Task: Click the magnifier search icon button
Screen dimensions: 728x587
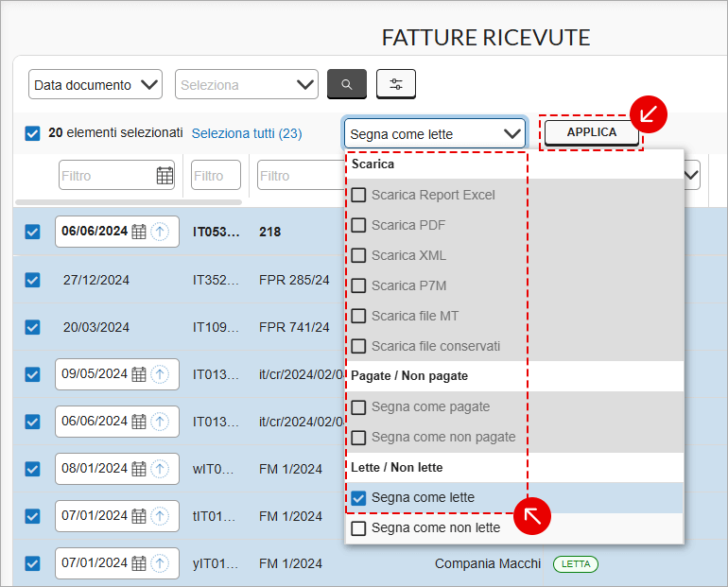Action: pos(346,85)
